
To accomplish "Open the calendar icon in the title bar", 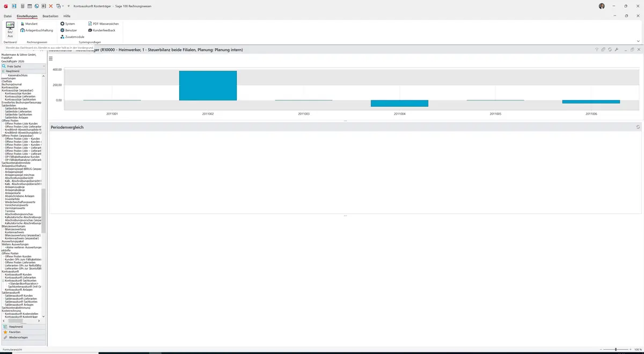I will [x=30, y=6].
